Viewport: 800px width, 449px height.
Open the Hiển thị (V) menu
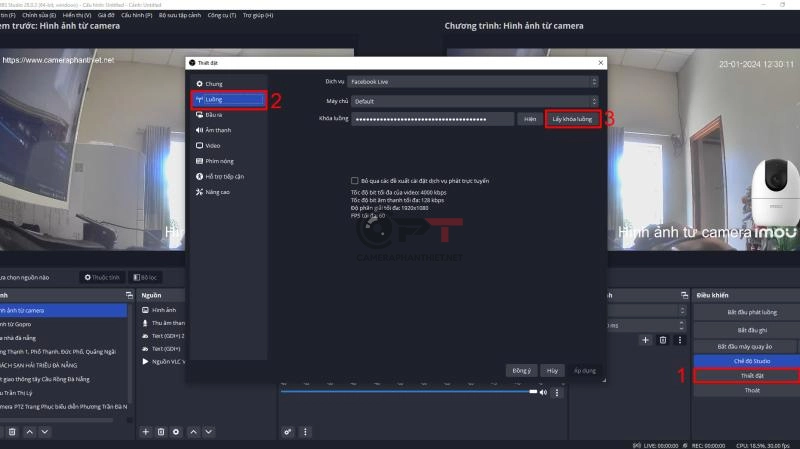tap(77, 15)
